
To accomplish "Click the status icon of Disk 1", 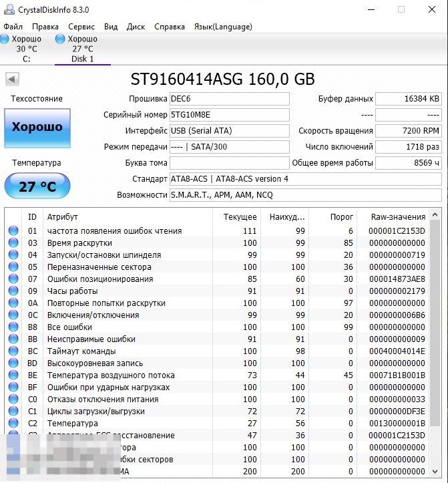I will tap(60, 39).
